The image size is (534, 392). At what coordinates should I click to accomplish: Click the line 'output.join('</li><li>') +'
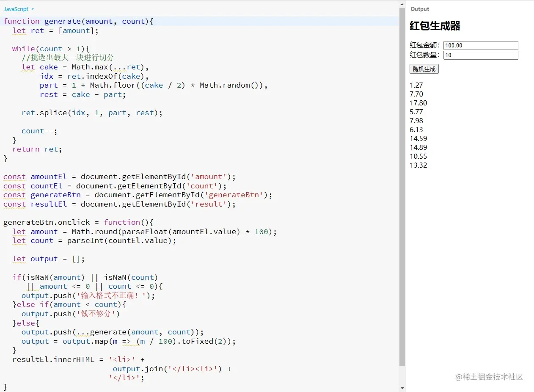[x=172, y=369]
